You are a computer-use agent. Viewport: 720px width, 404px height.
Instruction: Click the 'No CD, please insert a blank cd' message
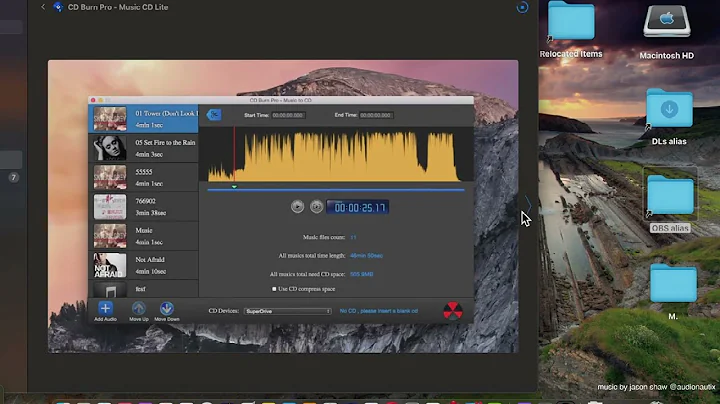pos(379,311)
